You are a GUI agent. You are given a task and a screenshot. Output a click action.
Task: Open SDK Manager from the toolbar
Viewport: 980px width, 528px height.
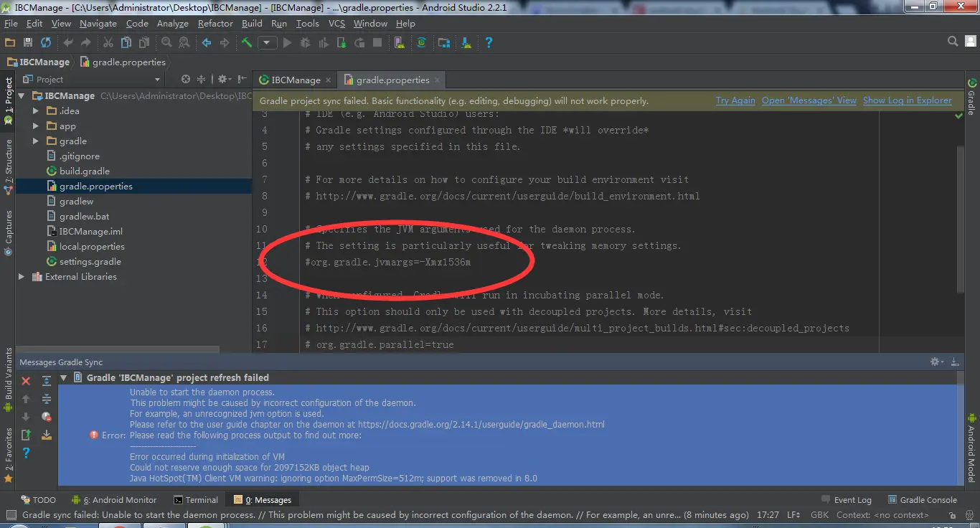(x=466, y=43)
